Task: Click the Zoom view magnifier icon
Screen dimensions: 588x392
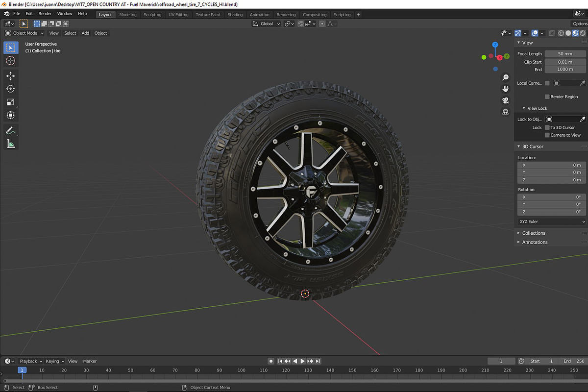Action: pos(506,77)
